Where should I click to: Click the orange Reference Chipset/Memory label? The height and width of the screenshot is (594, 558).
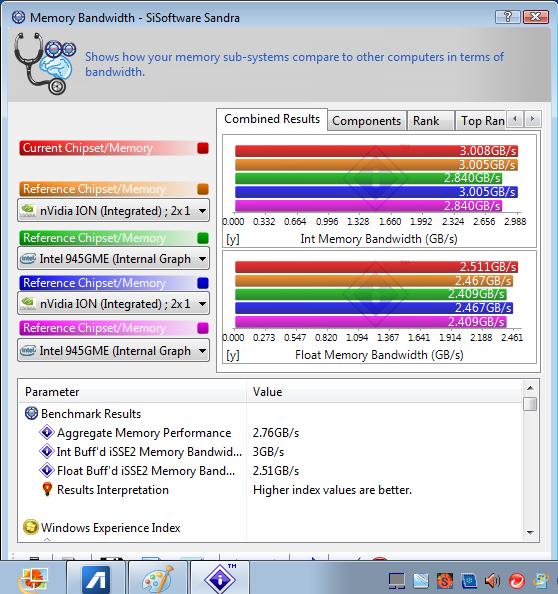click(x=94, y=189)
